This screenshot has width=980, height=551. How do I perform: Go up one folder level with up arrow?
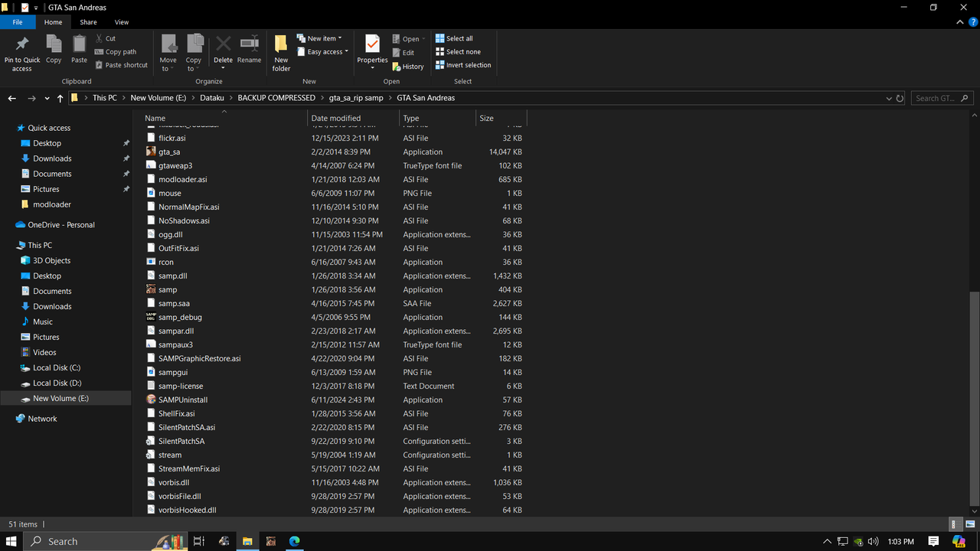[x=60, y=98]
